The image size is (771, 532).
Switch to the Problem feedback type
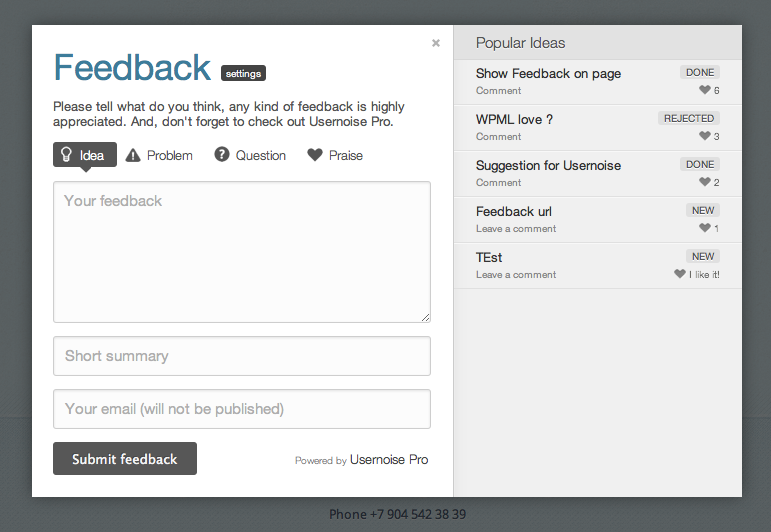[x=169, y=155]
